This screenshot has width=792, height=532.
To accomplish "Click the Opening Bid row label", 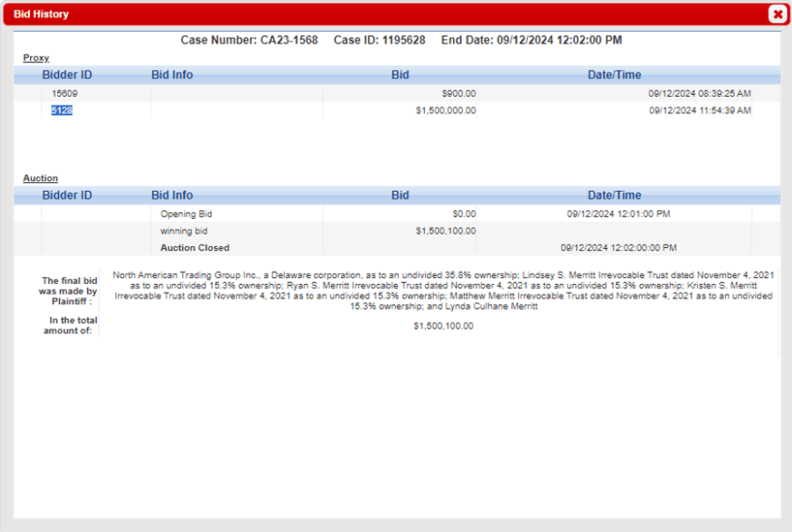I will coord(186,214).
